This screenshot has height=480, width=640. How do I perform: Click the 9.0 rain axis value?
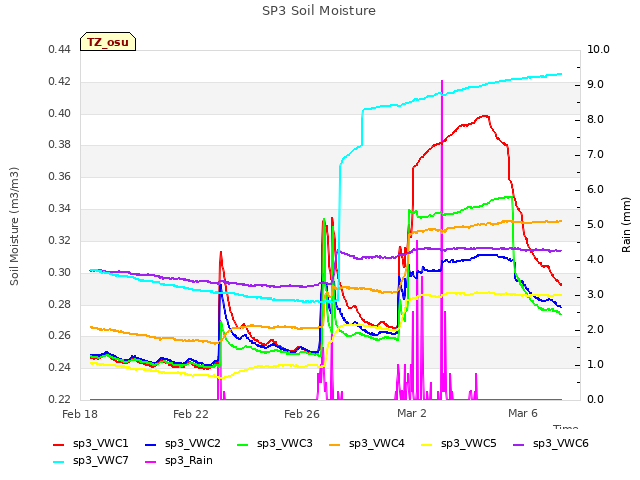coord(596,84)
